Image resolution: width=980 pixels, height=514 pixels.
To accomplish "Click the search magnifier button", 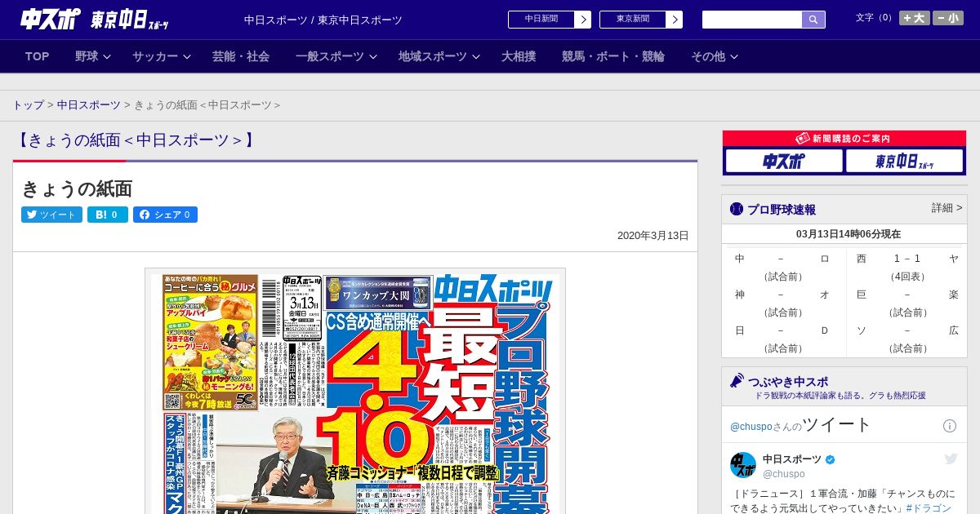I will [x=813, y=20].
